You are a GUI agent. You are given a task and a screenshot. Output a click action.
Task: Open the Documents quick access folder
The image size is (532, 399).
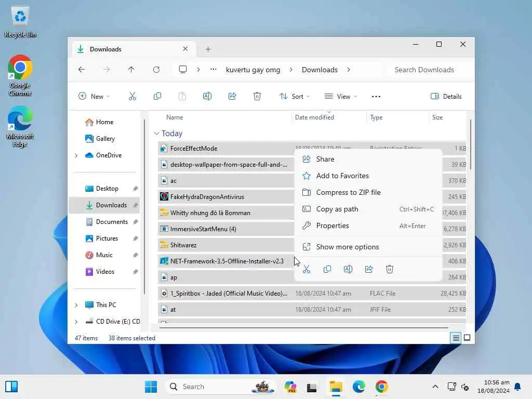pyautogui.click(x=104, y=222)
